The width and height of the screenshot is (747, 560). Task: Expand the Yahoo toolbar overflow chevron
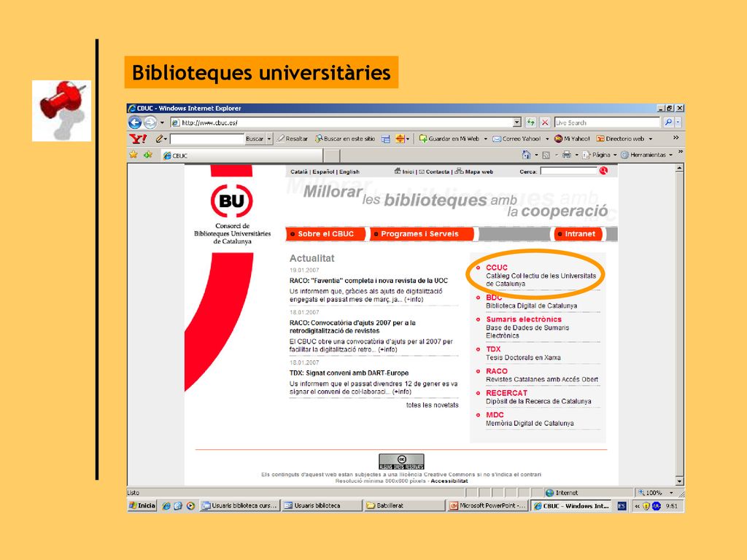pos(676,137)
